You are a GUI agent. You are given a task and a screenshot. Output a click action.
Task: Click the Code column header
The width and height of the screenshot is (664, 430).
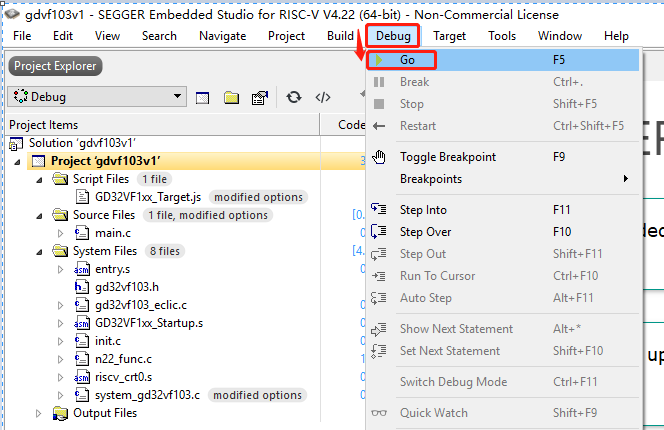click(351, 125)
